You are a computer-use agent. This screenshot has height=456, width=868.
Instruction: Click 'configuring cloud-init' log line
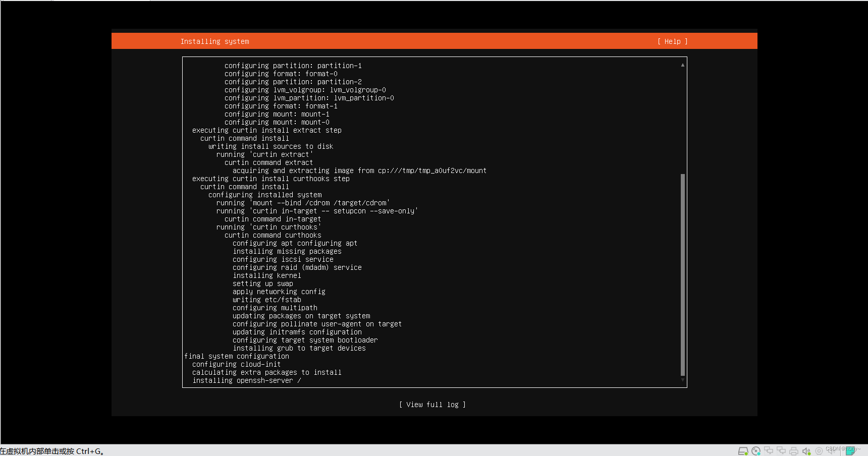click(236, 364)
